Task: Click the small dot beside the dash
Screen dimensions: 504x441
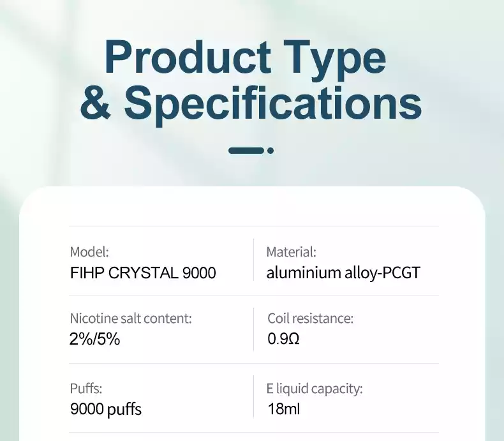Action: pos(271,151)
